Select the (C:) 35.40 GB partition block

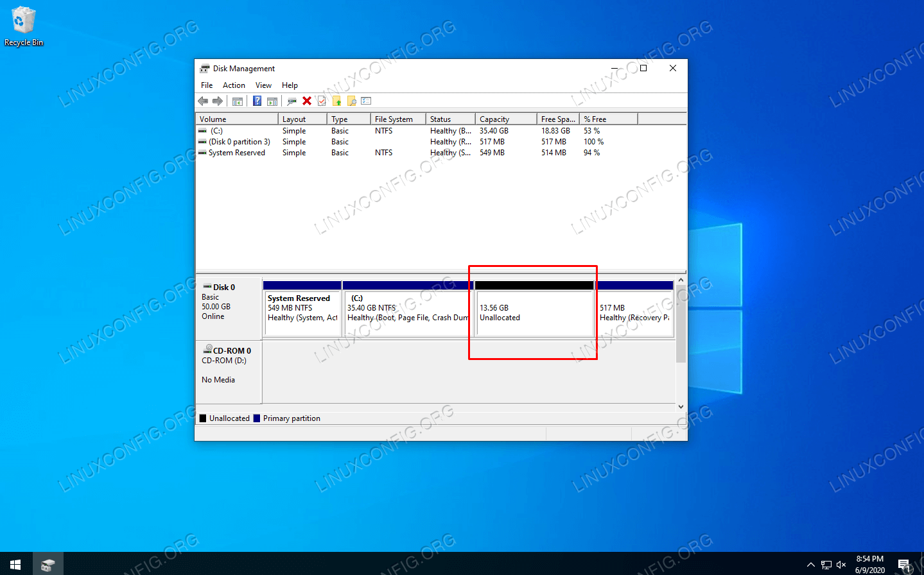coord(408,309)
